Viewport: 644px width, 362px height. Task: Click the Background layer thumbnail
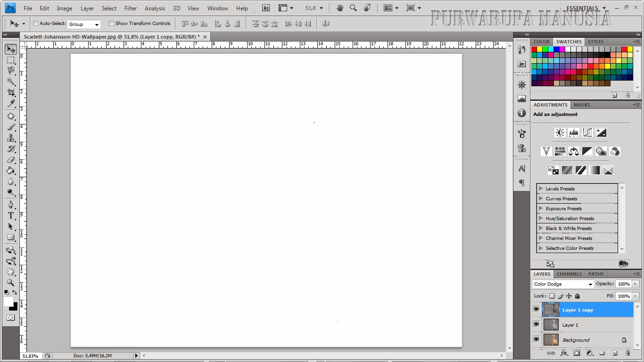point(551,339)
